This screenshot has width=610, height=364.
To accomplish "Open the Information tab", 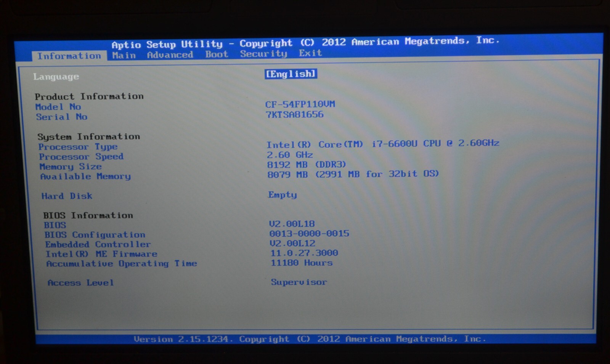I will pos(69,56).
